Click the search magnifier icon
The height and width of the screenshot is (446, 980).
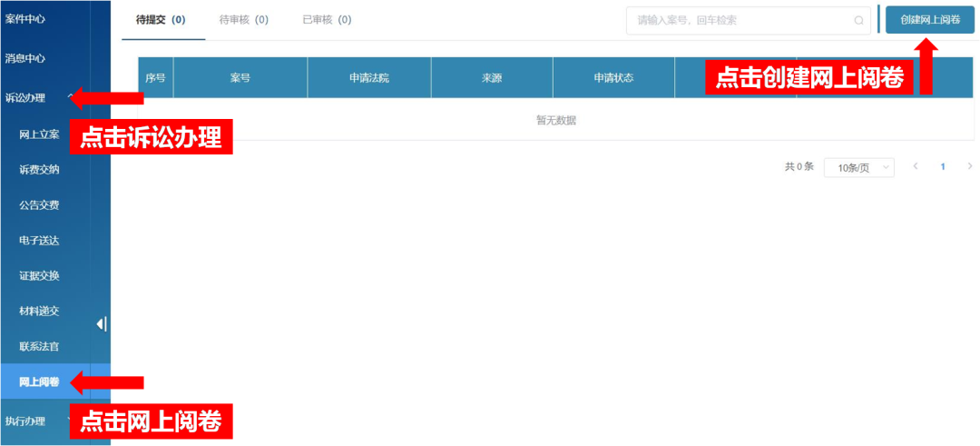[859, 21]
